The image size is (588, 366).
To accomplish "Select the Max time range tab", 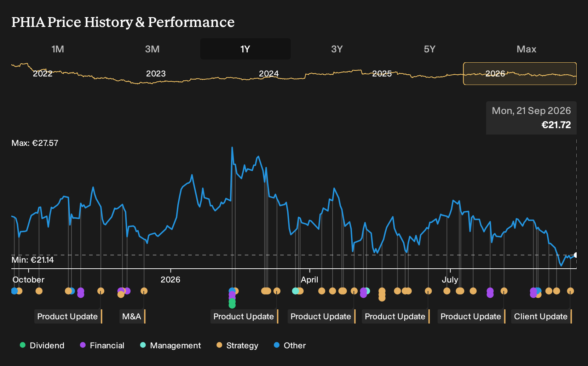I will click(x=526, y=49).
